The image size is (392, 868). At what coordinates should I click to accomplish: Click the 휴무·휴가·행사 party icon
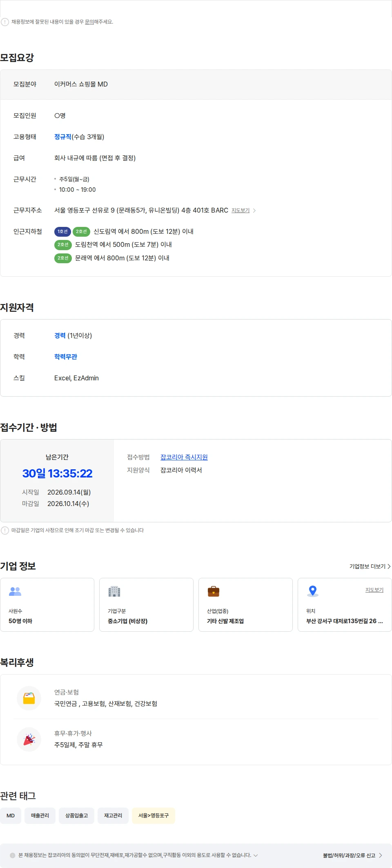(29, 739)
